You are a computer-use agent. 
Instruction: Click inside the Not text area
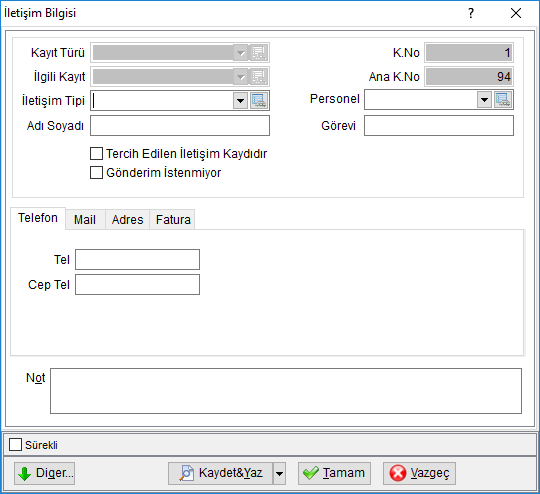click(x=286, y=391)
